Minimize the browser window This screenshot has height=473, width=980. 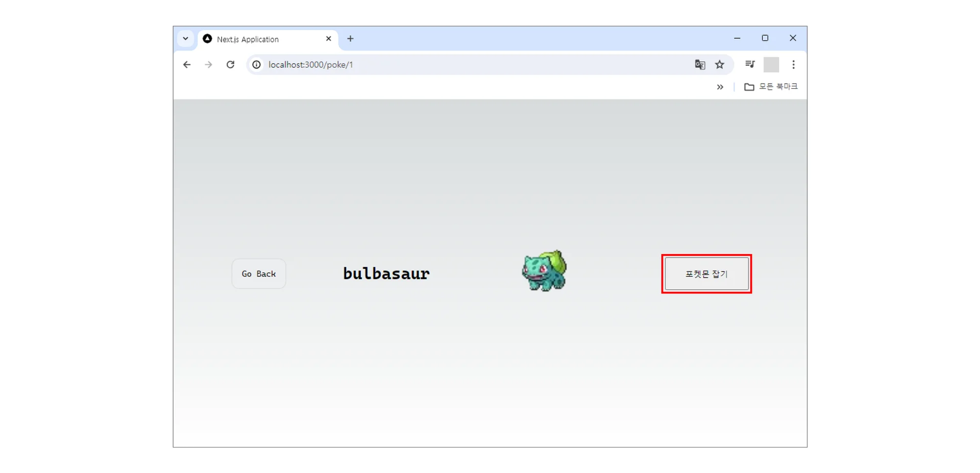(x=737, y=38)
